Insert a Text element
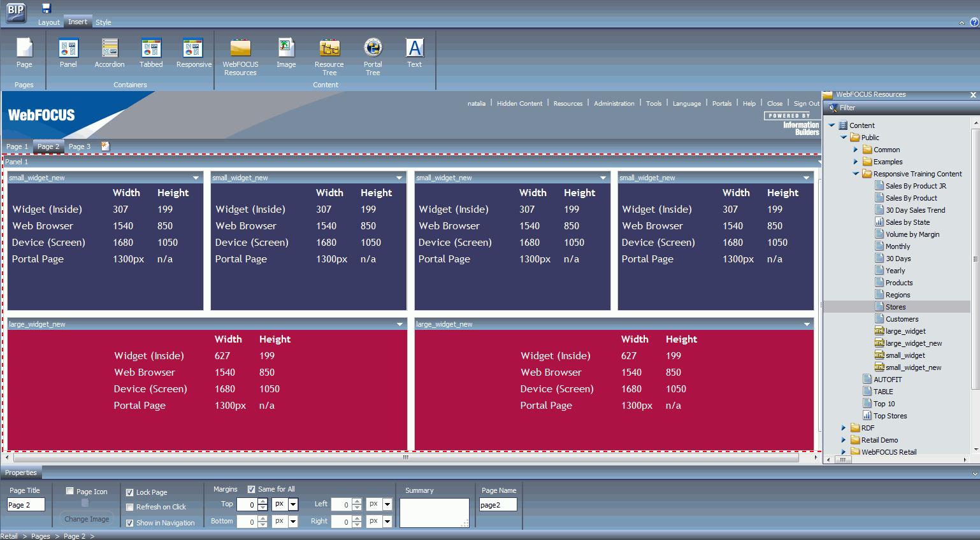 (x=414, y=53)
